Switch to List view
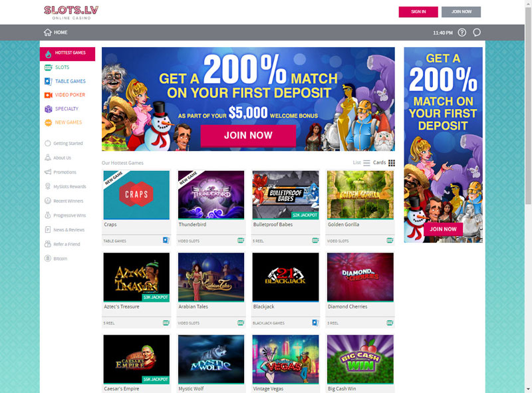 (361, 162)
